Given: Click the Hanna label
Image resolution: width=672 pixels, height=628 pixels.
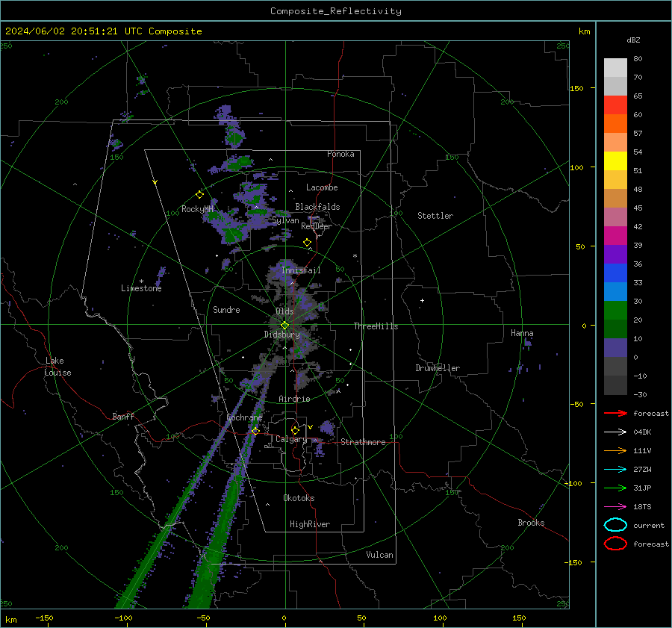Looking at the screenshot, I should point(522,332).
